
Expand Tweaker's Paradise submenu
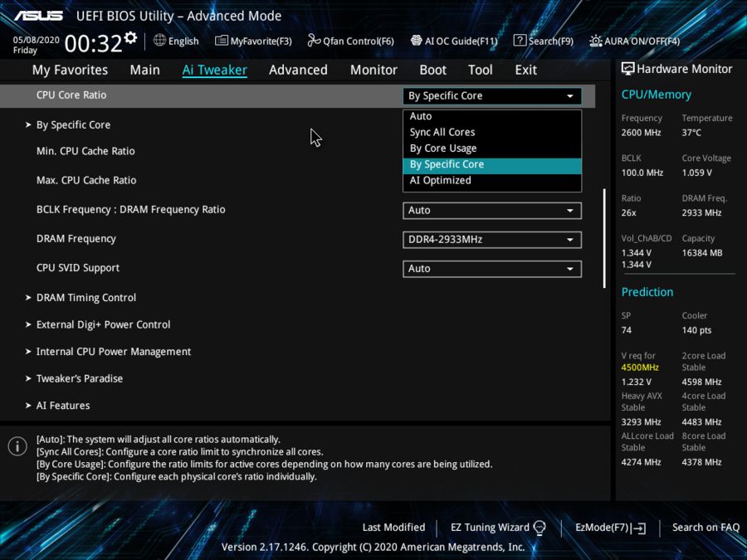(74, 379)
